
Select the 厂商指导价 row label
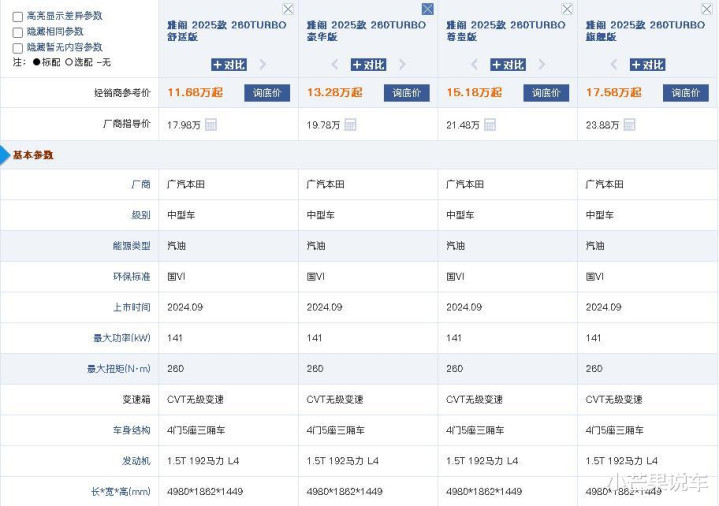127,124
